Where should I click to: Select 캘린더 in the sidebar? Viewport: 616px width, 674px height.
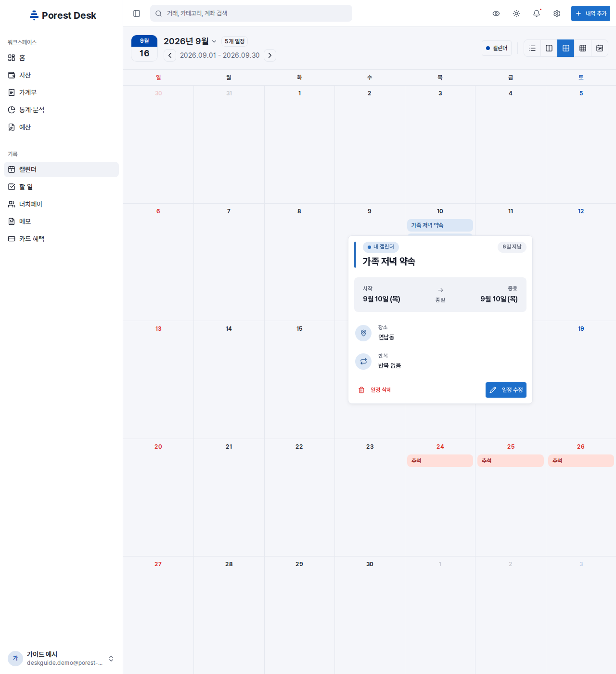[61, 169]
